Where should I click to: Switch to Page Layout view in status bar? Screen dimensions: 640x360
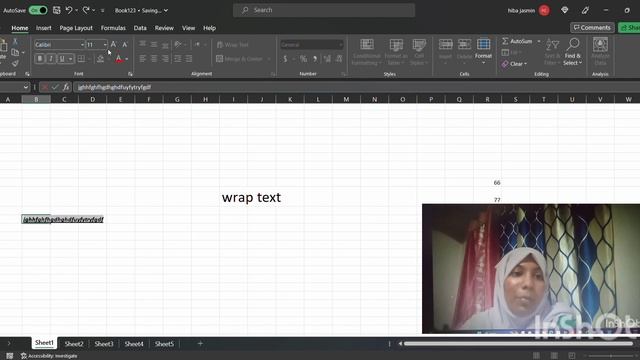554,356
